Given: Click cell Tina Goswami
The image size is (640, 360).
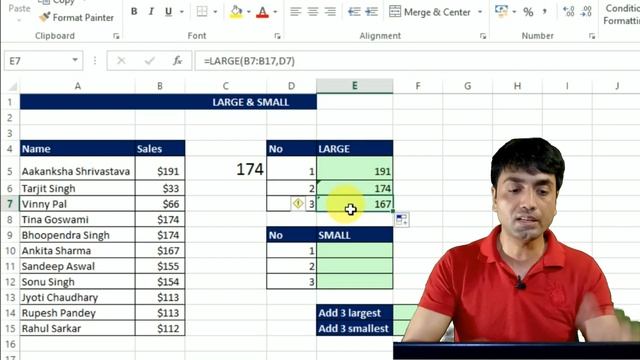Looking at the screenshot, I should [x=78, y=220].
